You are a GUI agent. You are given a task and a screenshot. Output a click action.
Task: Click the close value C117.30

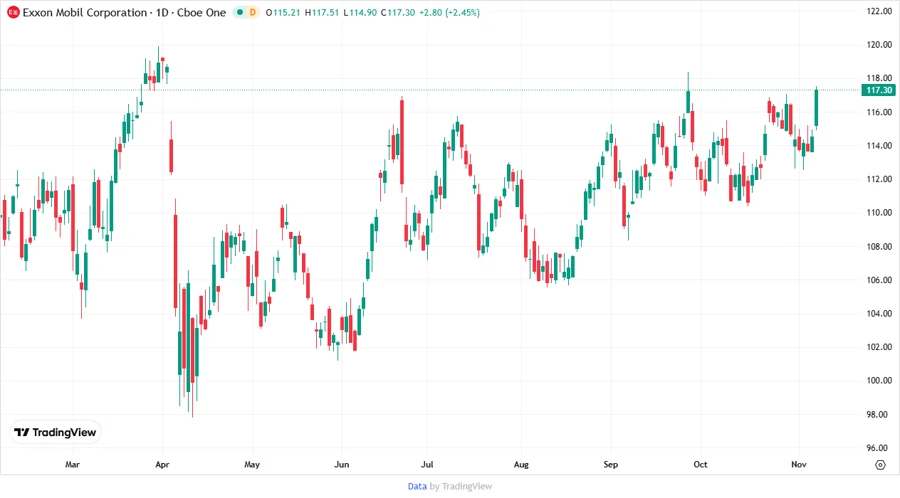click(398, 13)
